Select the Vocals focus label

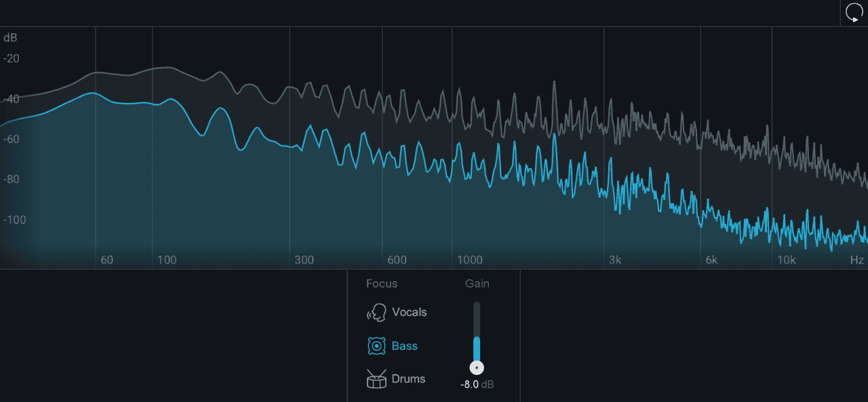point(409,313)
